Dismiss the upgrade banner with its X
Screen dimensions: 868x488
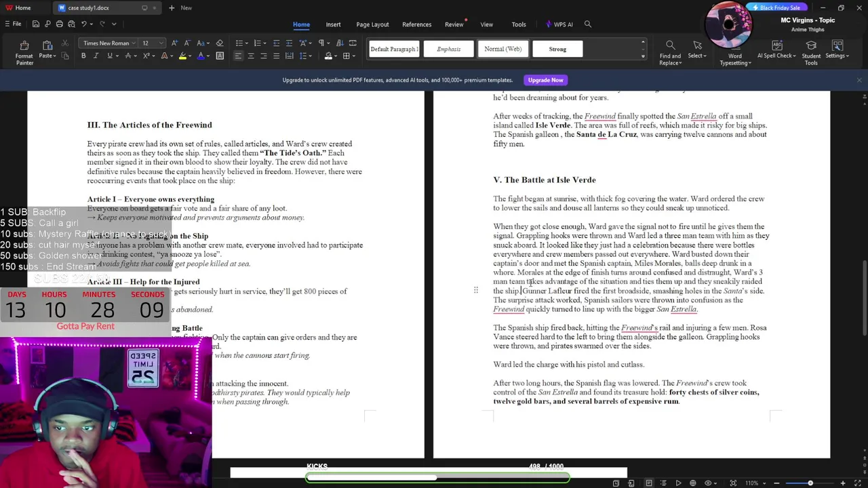tap(859, 80)
